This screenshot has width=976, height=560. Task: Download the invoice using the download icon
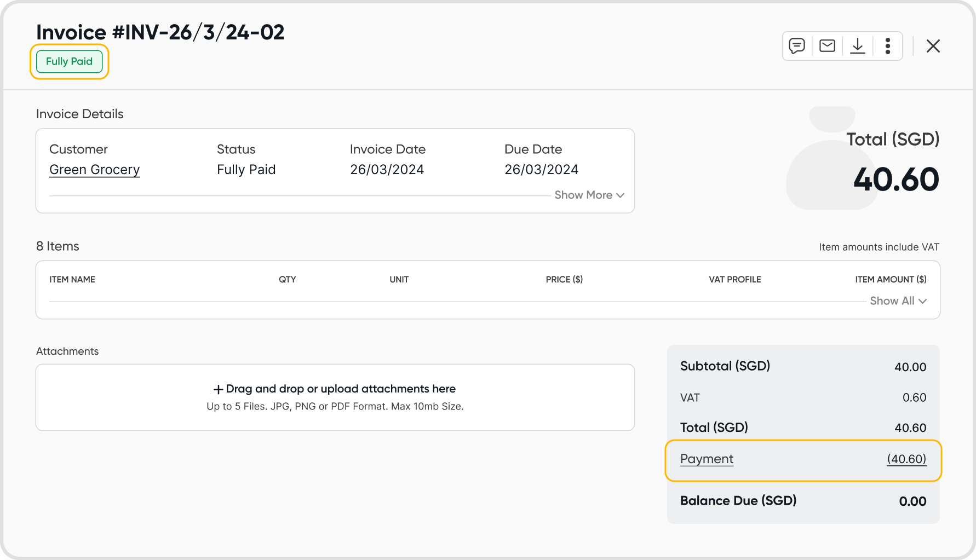(857, 46)
